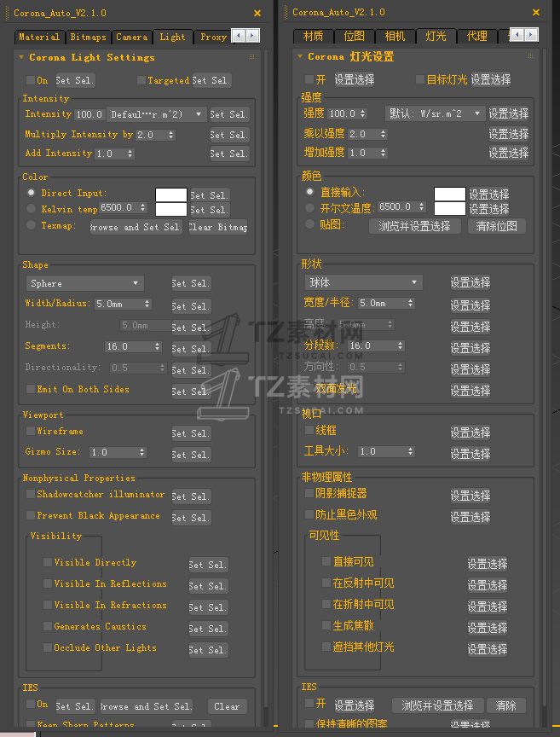Image resolution: width=560 pixels, height=737 pixels.
Task: Open Sphere shape dropdown
Action: point(84,283)
